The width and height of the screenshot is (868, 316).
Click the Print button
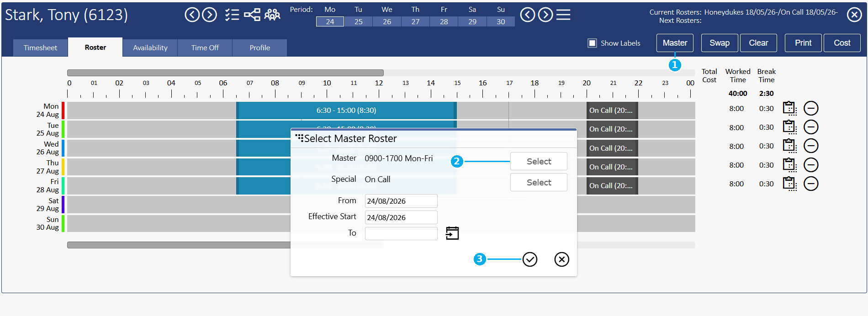[x=803, y=43]
